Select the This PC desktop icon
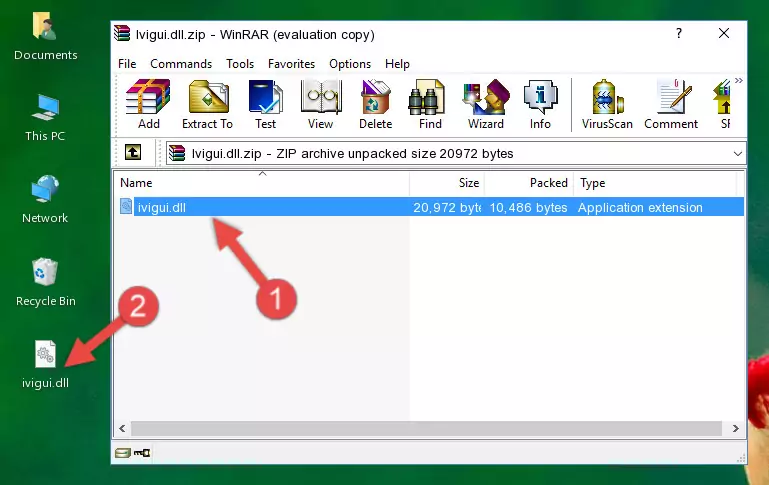 coord(45,118)
